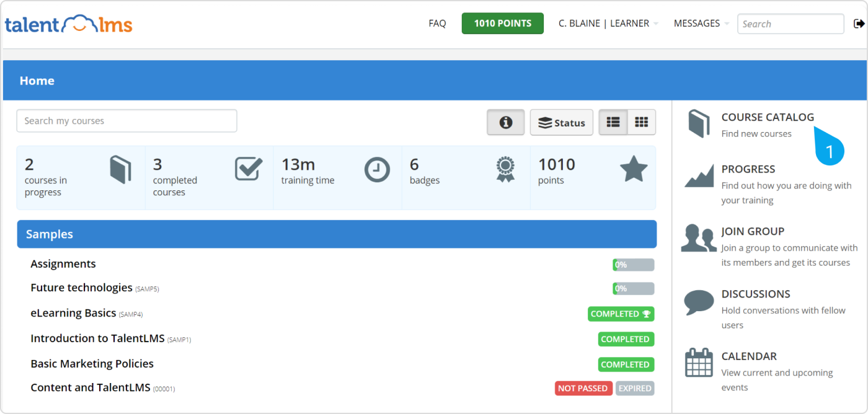Click the Assignments 0% progress bar
The image size is (868, 414).
tap(634, 265)
